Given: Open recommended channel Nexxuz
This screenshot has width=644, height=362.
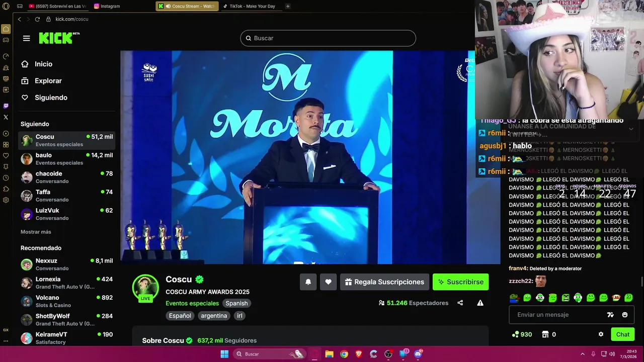Looking at the screenshot, I should pyautogui.click(x=66, y=264).
